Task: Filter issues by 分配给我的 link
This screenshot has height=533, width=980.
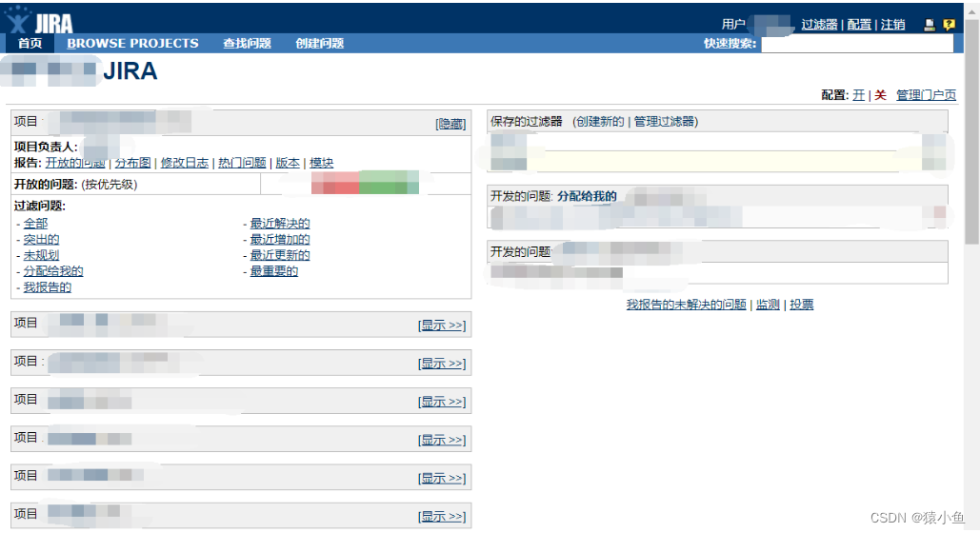Action: pos(53,271)
